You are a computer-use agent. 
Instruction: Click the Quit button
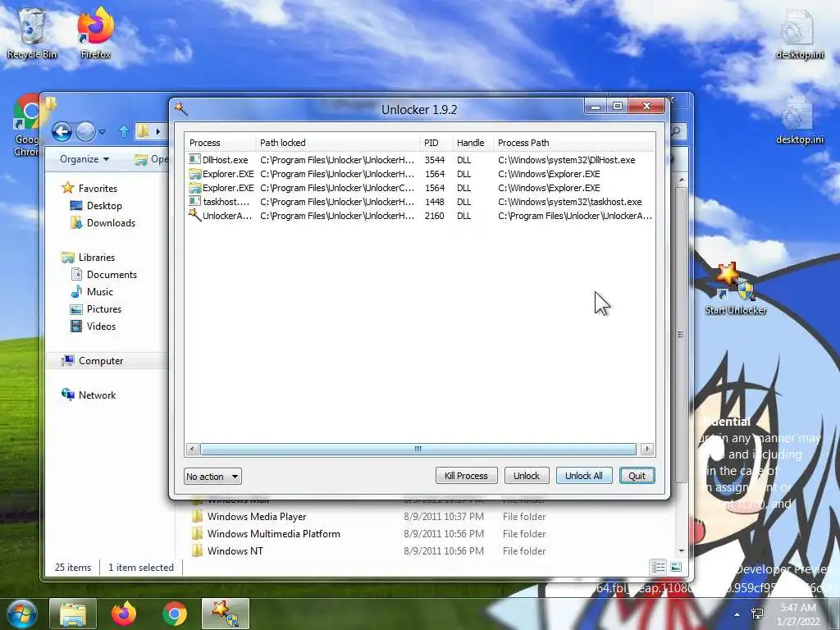(637, 476)
